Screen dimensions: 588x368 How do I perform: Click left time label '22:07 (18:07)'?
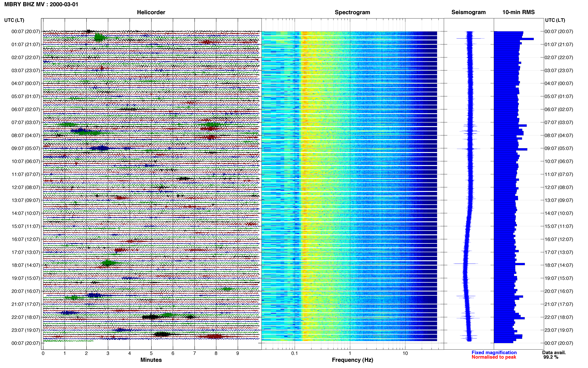tap(26, 317)
